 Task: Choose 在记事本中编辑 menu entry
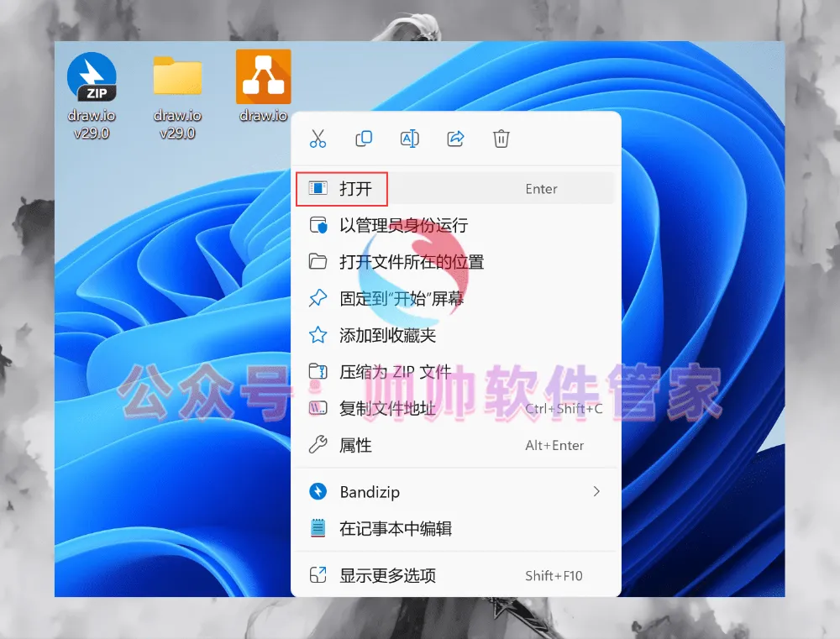click(x=454, y=529)
